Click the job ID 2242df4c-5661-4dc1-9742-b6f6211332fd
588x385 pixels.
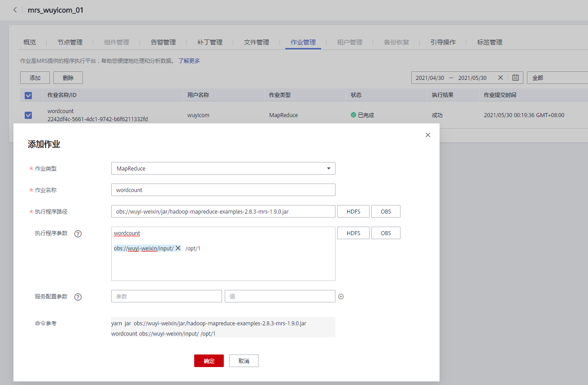[98, 119]
